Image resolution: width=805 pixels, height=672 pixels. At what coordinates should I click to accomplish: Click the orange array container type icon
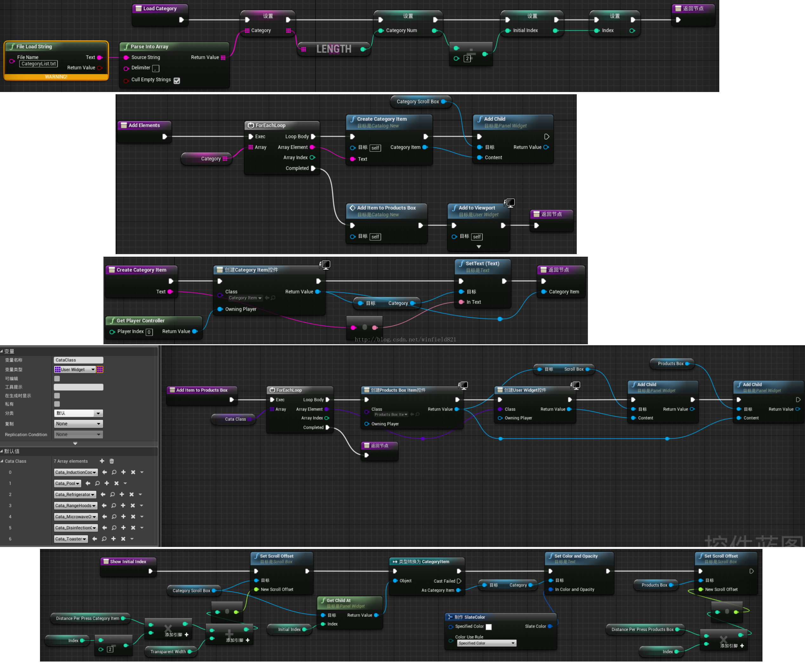tap(100, 369)
